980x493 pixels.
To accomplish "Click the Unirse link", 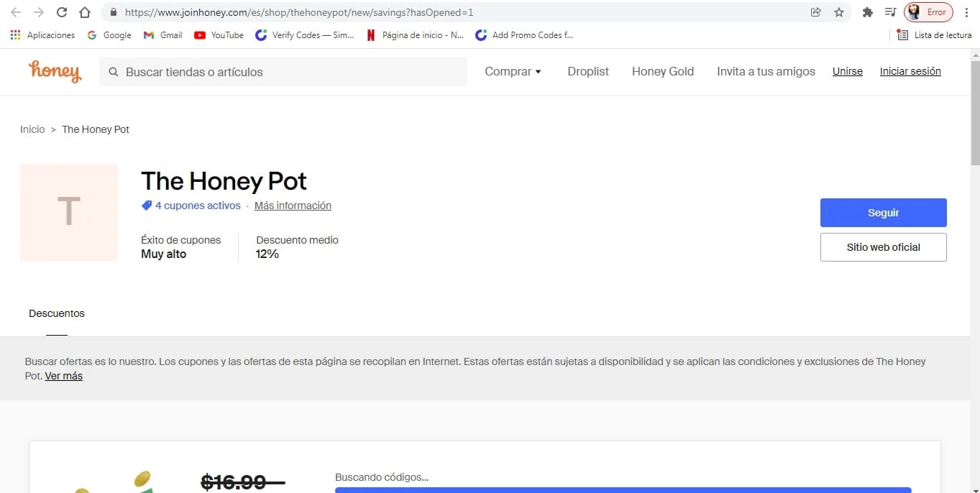I will 848,71.
